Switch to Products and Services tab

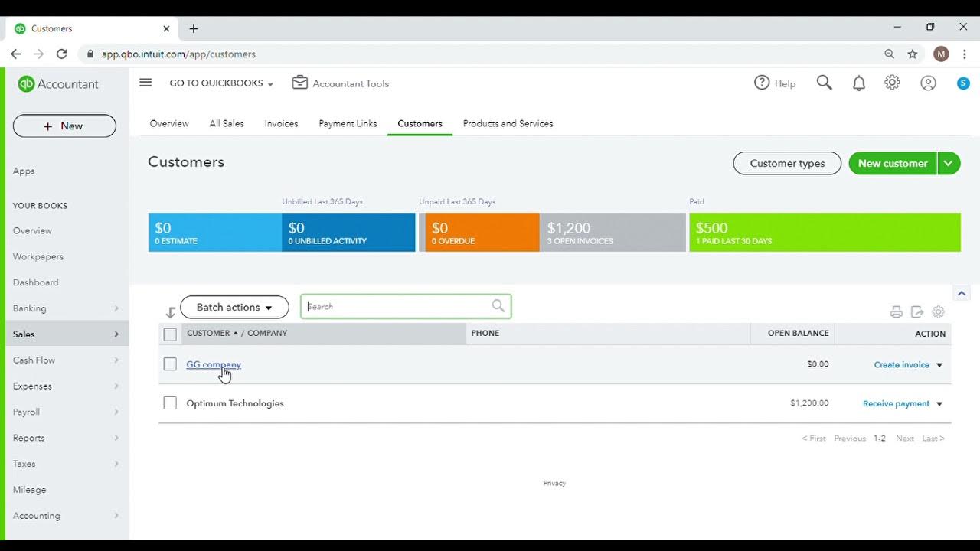(x=508, y=123)
